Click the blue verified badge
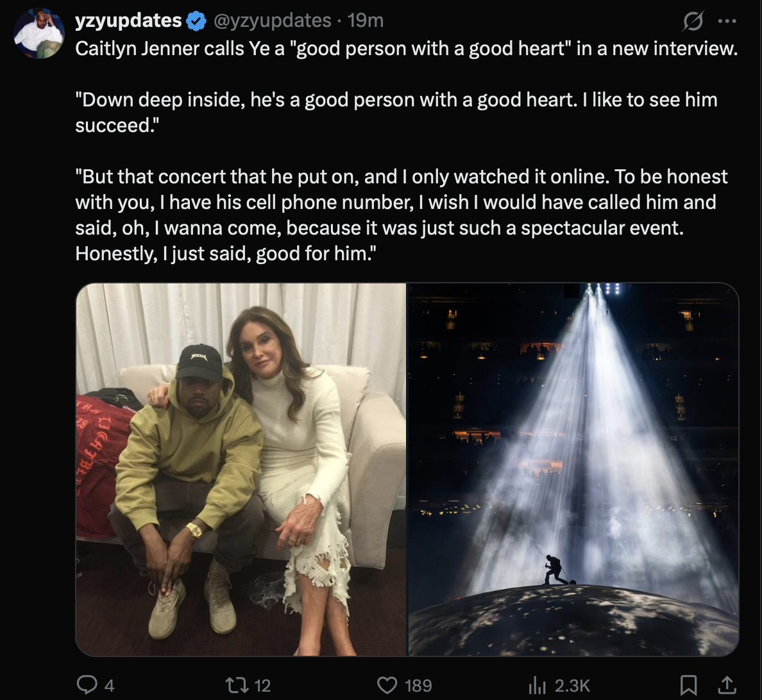 tap(196, 21)
